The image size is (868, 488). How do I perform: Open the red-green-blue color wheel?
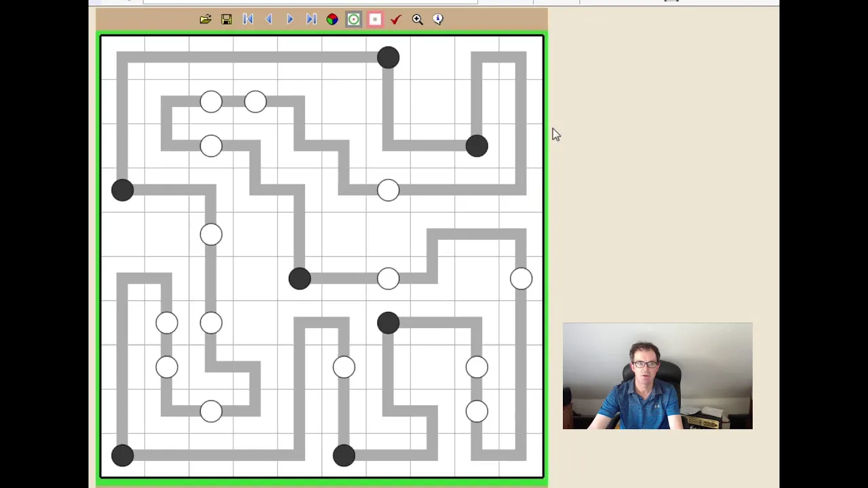click(332, 20)
